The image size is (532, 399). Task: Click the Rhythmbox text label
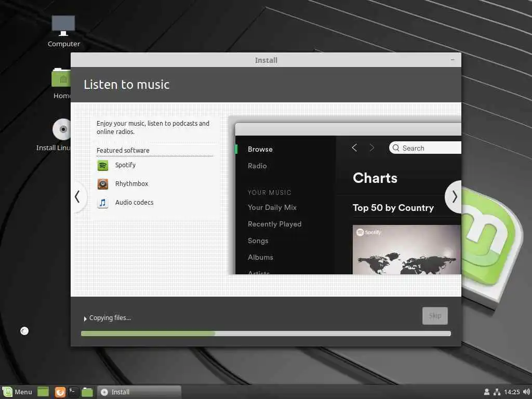click(131, 183)
